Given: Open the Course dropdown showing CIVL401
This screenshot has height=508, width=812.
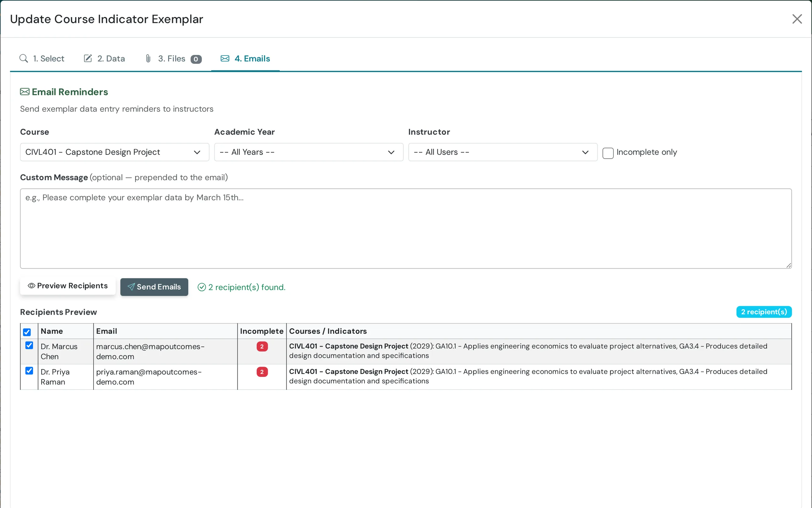Looking at the screenshot, I should (x=115, y=152).
